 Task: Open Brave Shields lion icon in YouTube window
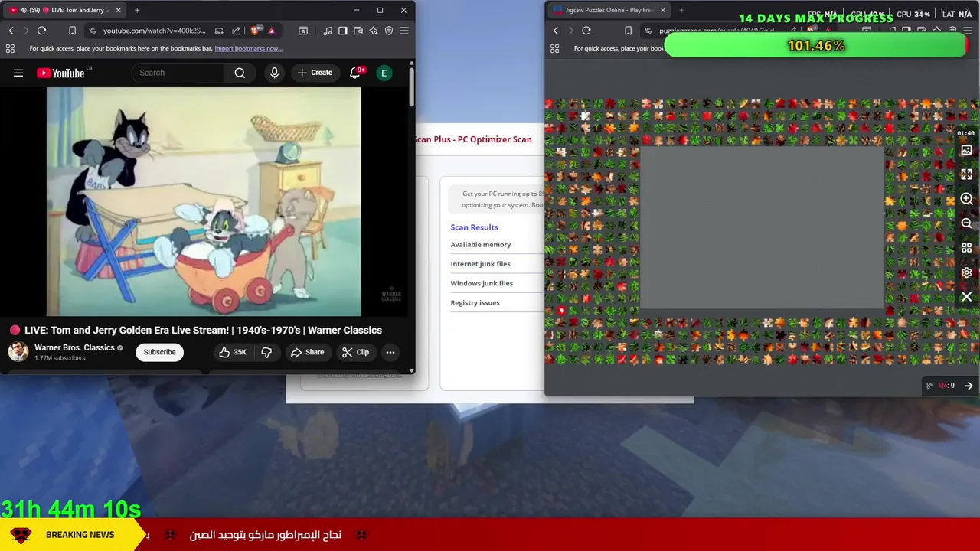tap(255, 31)
